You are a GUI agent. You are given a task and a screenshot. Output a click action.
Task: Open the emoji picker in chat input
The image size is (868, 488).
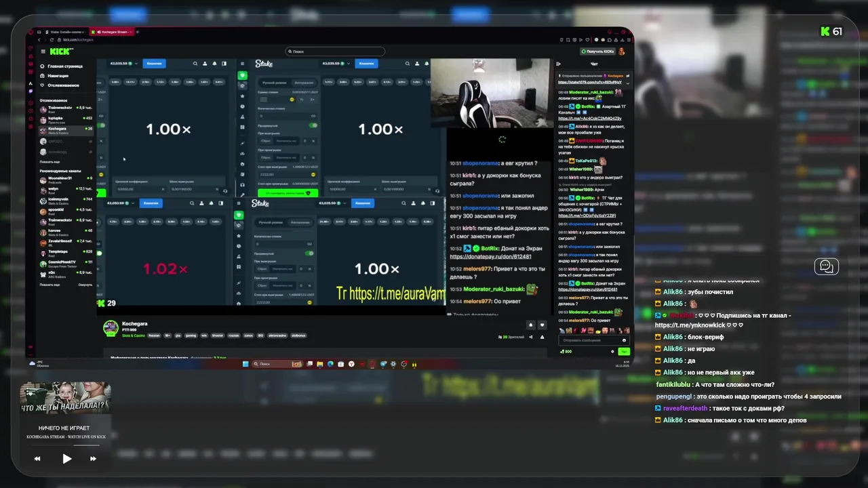pos(624,340)
